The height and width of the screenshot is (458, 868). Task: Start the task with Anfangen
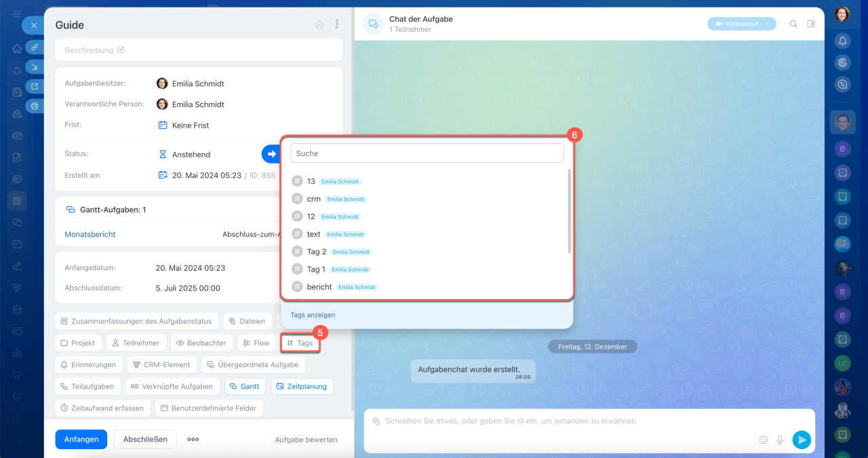click(81, 439)
